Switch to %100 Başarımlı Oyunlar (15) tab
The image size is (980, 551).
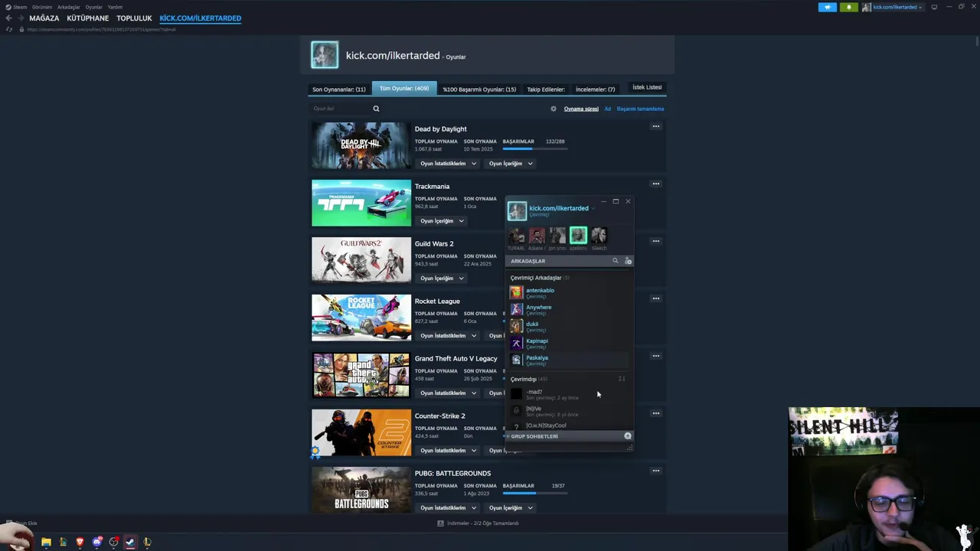[x=479, y=89]
